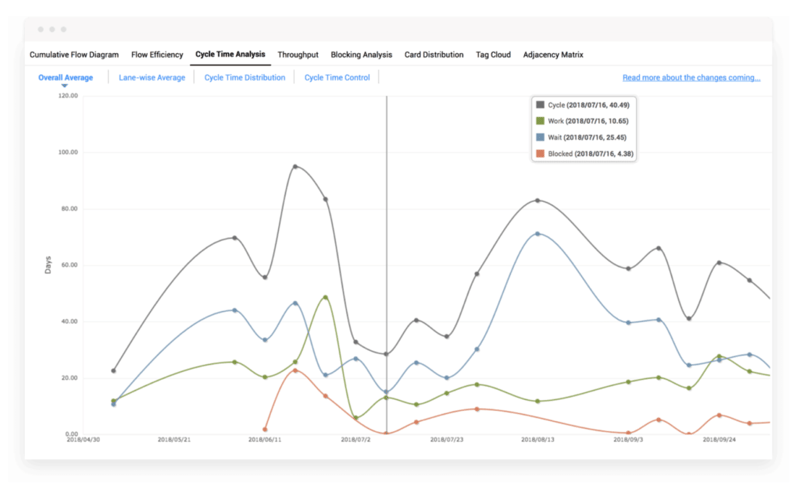
Task: Open the Cumulative Flow Diagram tab
Action: click(x=74, y=55)
